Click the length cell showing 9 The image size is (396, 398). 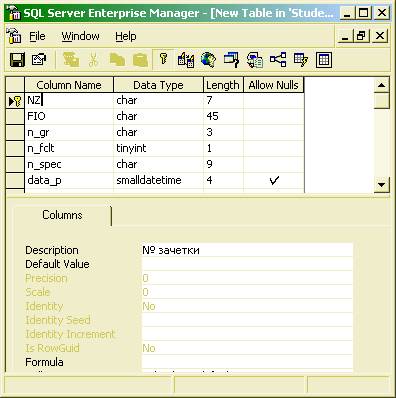(x=223, y=164)
